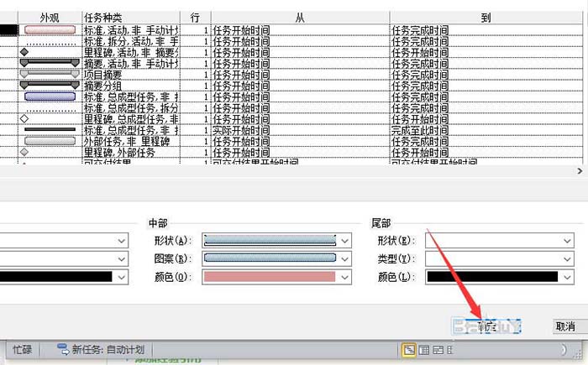
Task: Select the gray bar preview beside 外部任务, 非 里程碑
Action: point(50,141)
